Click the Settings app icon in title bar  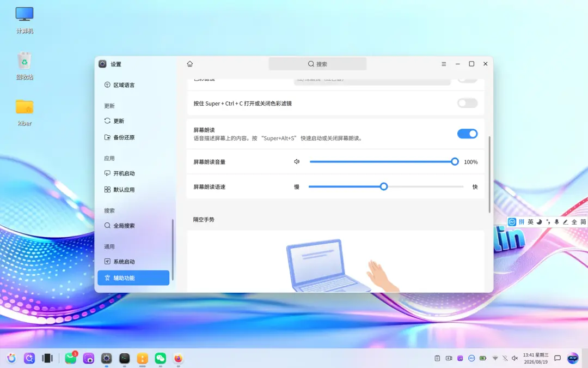point(102,64)
